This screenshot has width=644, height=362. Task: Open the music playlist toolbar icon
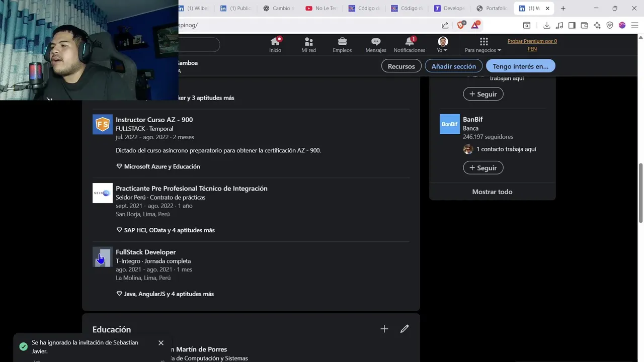point(559,25)
